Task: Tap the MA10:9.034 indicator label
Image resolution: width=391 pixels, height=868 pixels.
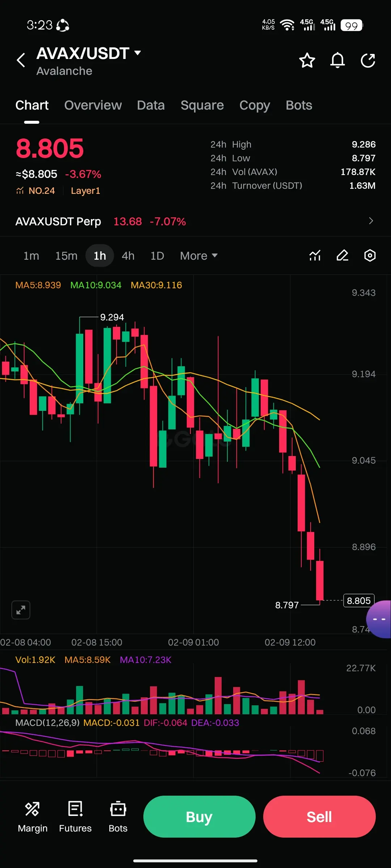Action: (96, 285)
